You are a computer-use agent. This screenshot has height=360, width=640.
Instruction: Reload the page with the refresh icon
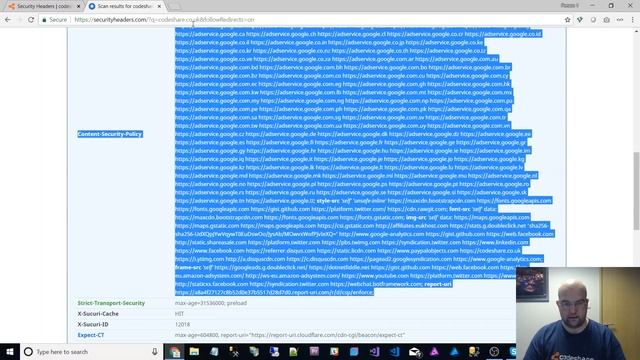point(31,20)
